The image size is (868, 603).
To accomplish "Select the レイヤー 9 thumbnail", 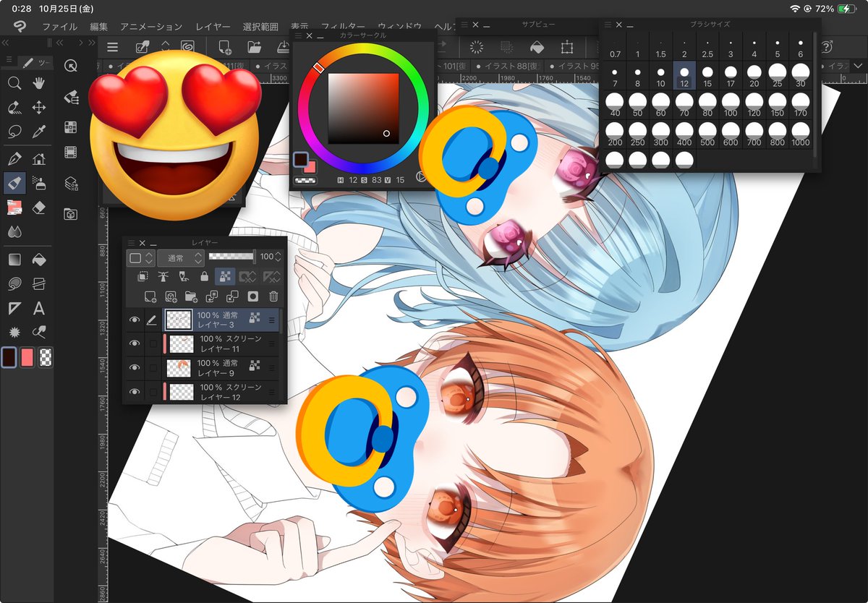I will (x=179, y=368).
